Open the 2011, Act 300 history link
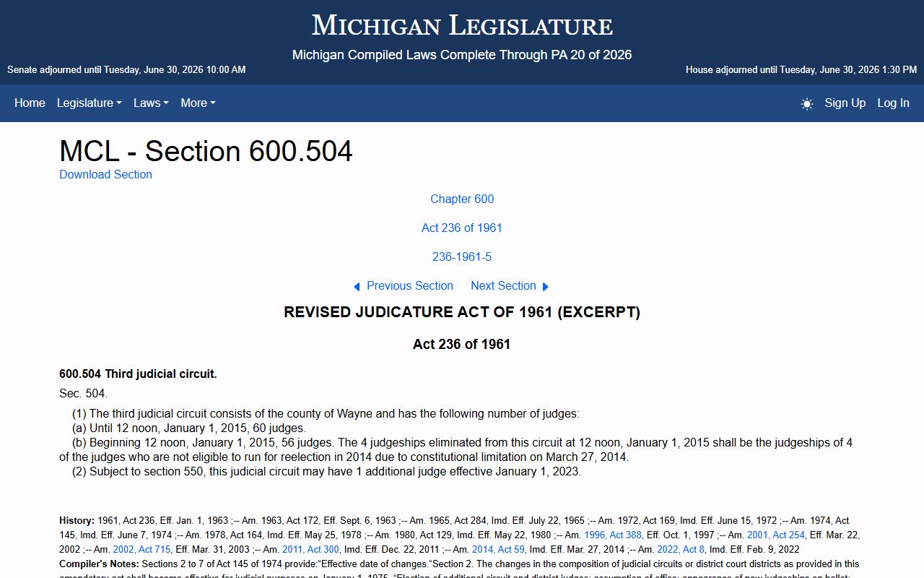This screenshot has width=924, height=578. click(x=310, y=549)
